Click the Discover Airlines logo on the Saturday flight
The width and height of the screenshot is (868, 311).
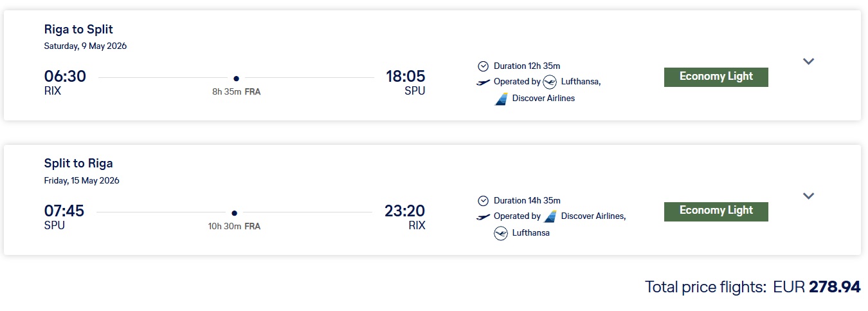(x=502, y=99)
